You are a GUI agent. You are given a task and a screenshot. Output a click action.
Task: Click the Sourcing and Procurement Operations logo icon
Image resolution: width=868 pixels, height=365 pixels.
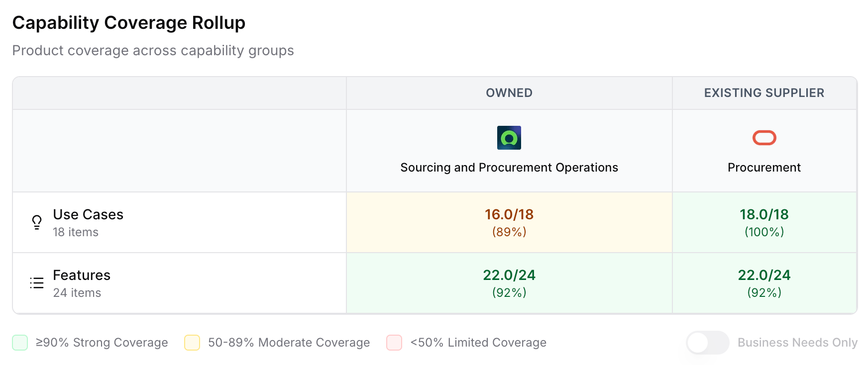[509, 138]
